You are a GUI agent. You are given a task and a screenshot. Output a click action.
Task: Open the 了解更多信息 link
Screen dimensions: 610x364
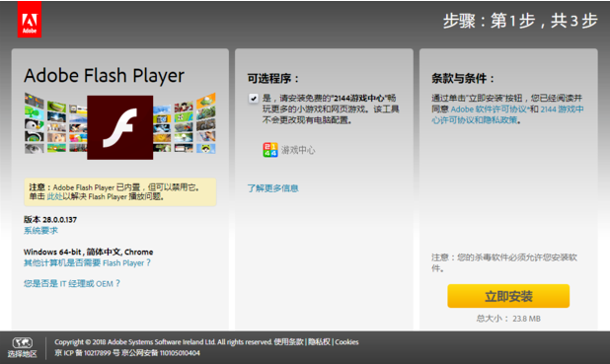[x=272, y=188]
